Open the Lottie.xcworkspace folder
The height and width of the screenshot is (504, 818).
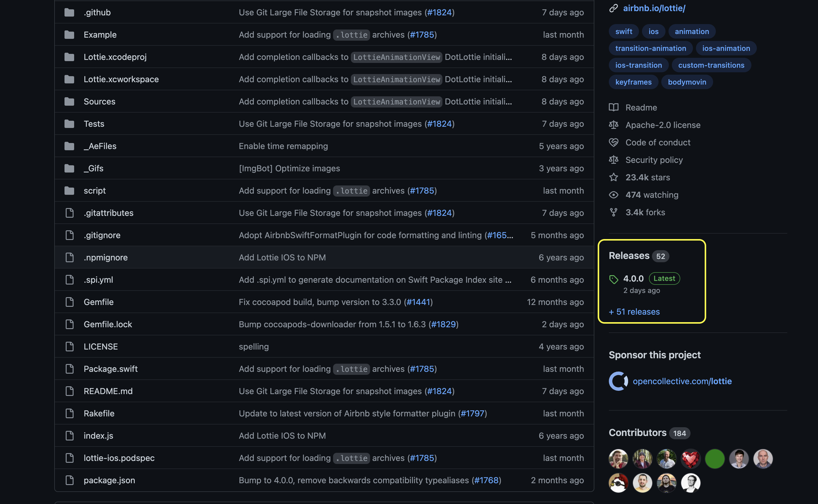[x=121, y=79]
